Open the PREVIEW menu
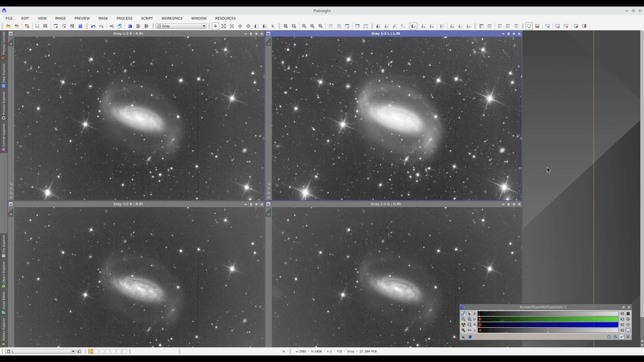 tap(82, 18)
